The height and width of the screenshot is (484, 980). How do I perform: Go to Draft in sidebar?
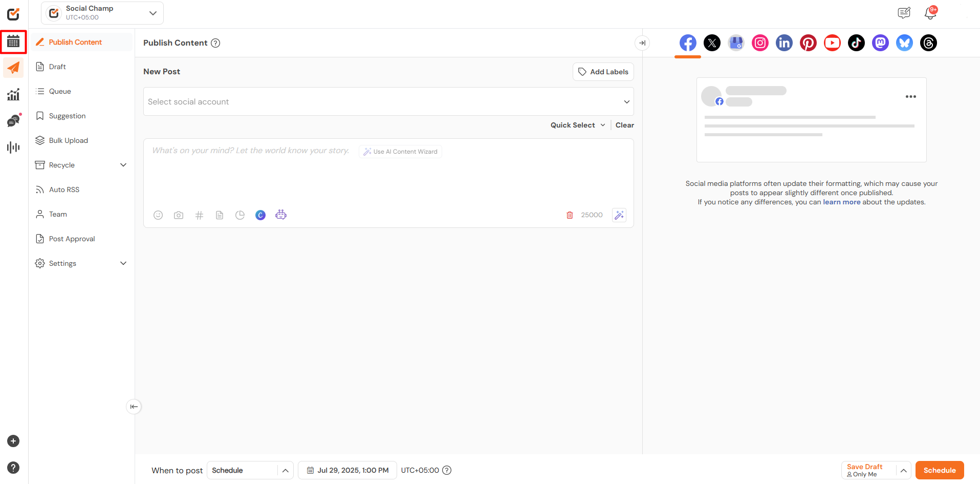81,67
